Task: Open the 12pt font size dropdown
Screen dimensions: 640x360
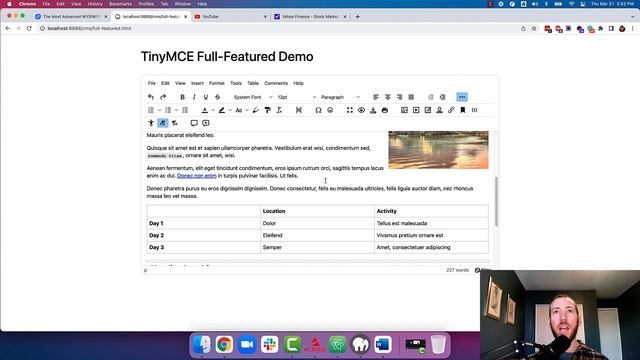Action: click(297, 97)
